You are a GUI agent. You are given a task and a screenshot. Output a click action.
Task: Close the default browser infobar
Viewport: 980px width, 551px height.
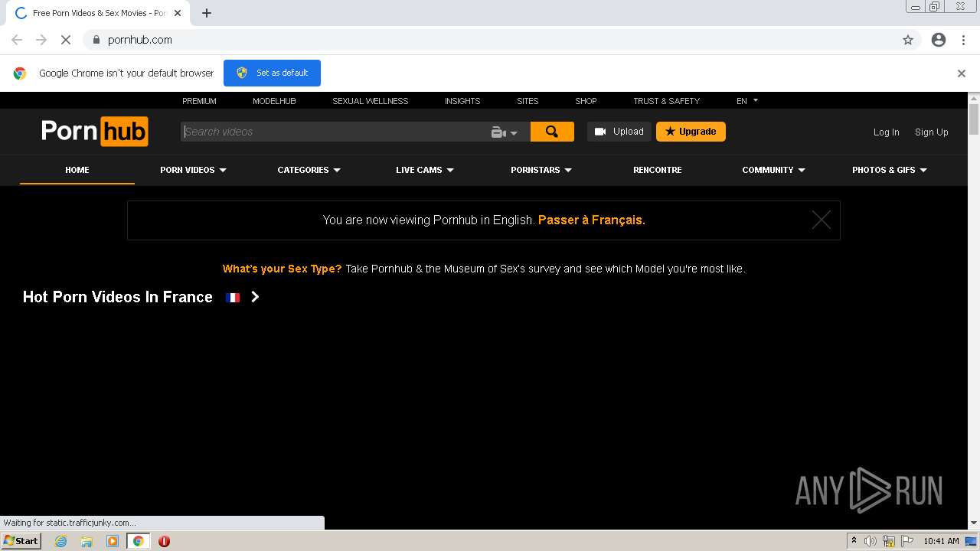962,73
